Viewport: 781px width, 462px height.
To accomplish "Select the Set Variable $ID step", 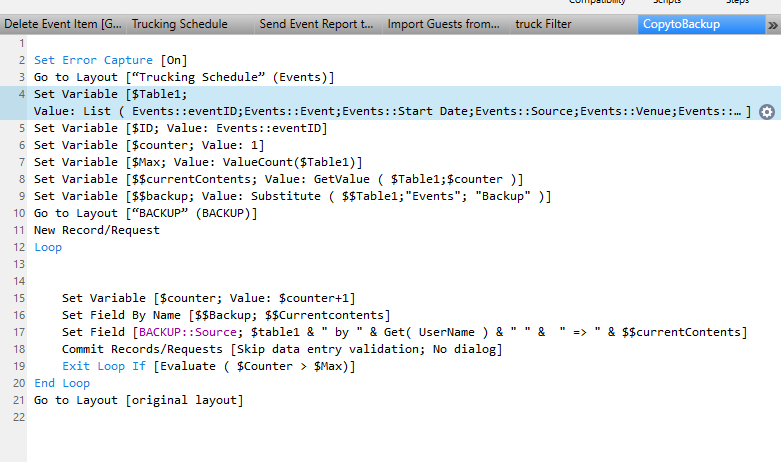I will tap(180, 128).
